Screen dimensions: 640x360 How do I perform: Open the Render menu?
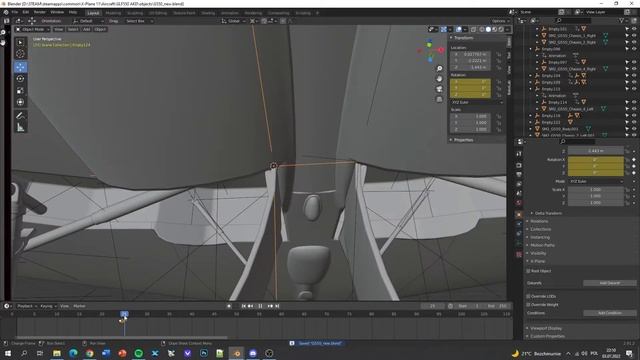pyautogui.click(x=40, y=12)
